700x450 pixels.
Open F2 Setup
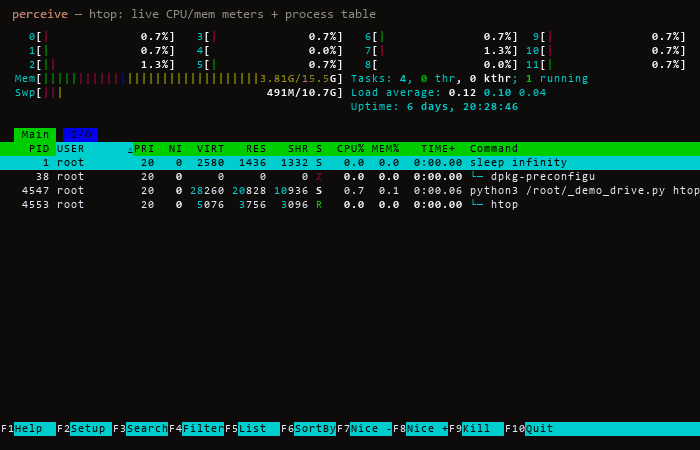pyautogui.click(x=84, y=429)
